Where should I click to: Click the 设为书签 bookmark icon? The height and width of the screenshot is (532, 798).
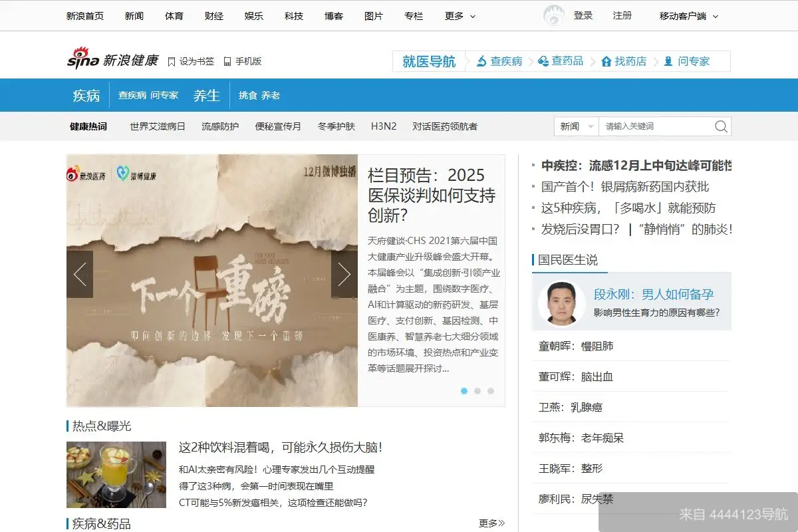[x=172, y=61]
